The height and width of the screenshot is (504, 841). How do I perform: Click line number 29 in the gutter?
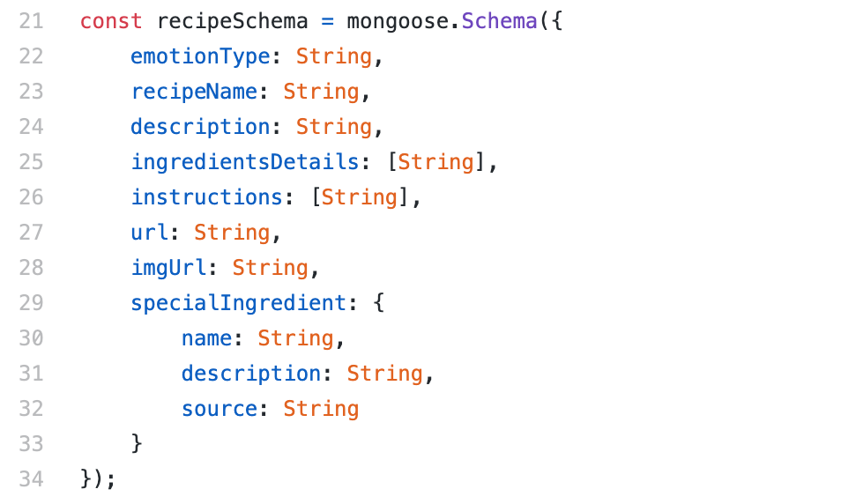[31, 303]
